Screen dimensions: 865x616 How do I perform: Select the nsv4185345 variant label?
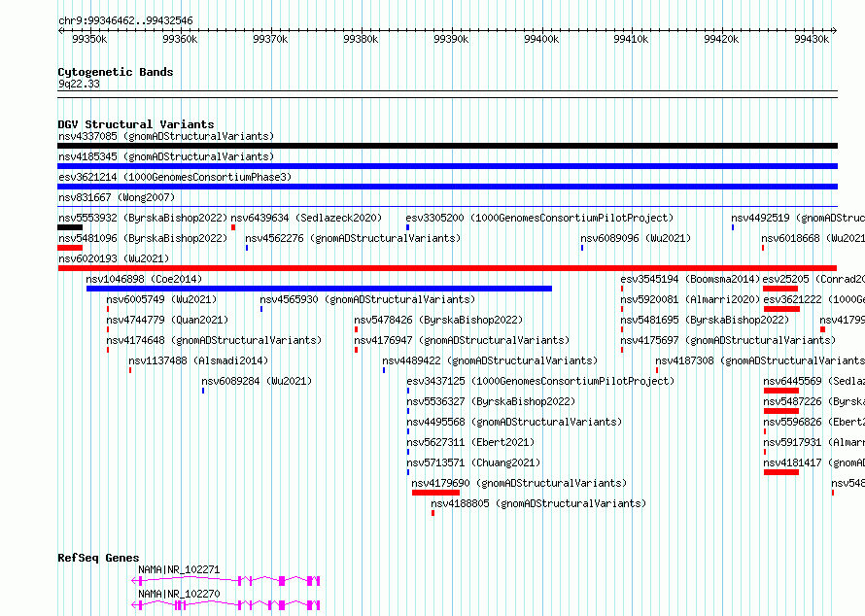(x=166, y=156)
